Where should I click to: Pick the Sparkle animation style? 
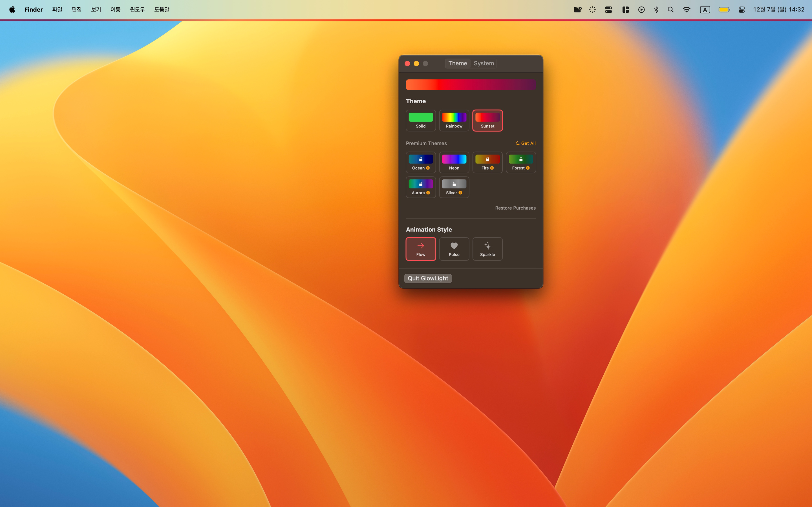pyautogui.click(x=487, y=249)
